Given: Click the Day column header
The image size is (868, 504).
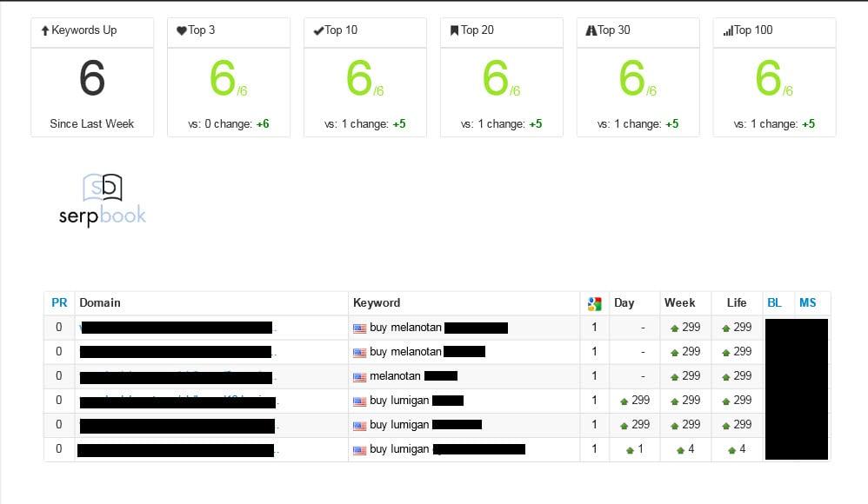Looking at the screenshot, I should point(624,302).
